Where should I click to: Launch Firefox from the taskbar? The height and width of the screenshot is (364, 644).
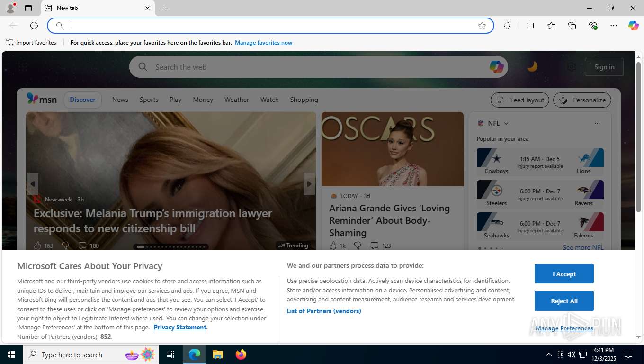tap(241, 355)
